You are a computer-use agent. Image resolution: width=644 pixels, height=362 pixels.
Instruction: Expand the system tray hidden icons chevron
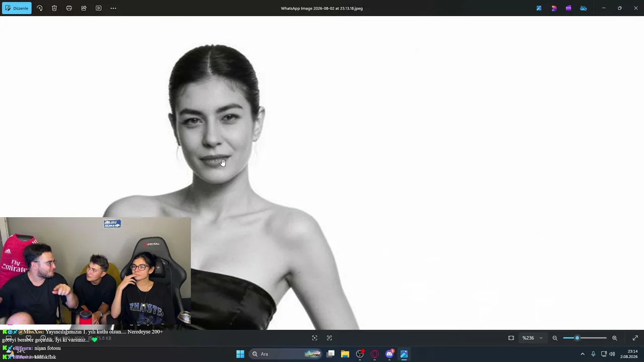click(x=583, y=354)
